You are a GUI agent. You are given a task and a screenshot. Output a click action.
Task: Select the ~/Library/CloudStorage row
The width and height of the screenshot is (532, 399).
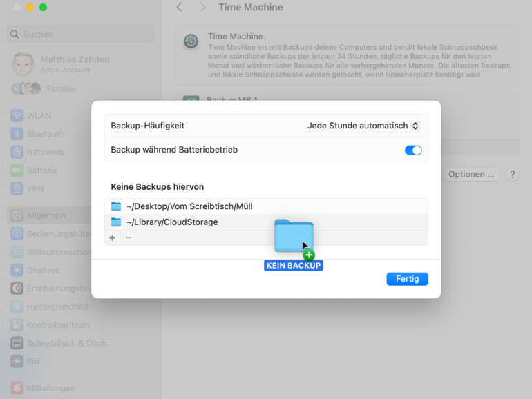266,222
